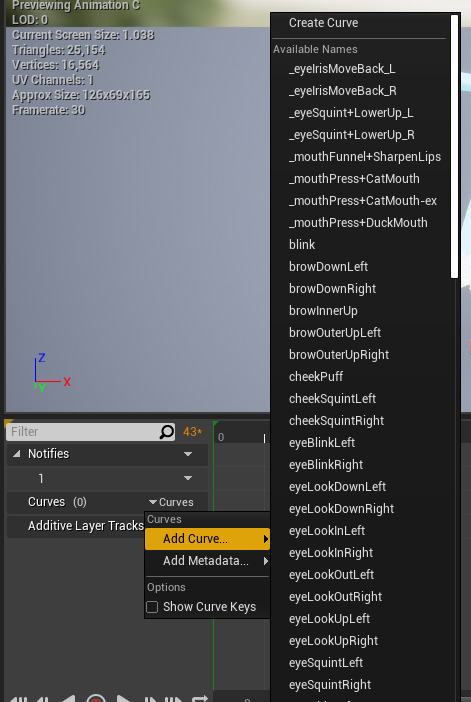Add the eyeSquintRight curve
Screen dimensions: 471x702
coord(330,684)
